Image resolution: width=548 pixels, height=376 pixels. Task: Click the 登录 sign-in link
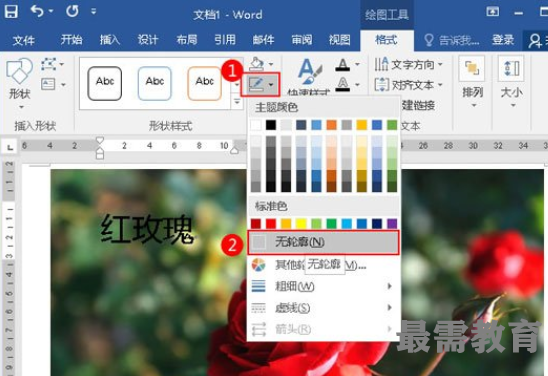[503, 40]
